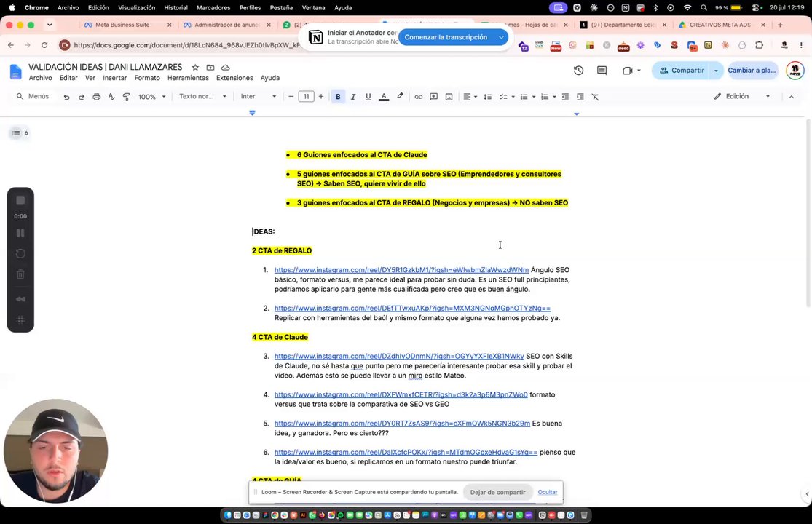This screenshot has width=812, height=524.
Task: Open bulleted list options
Action: tap(527, 97)
